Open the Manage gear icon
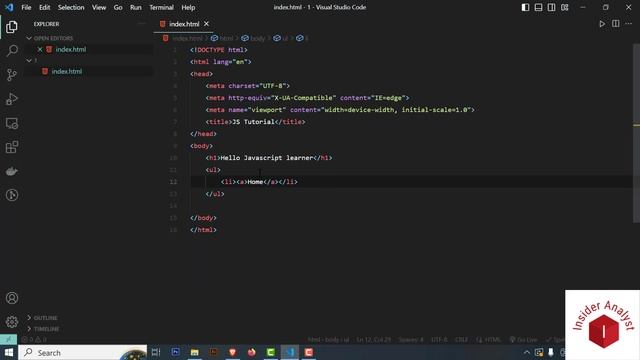640x360 pixels. [x=12, y=322]
